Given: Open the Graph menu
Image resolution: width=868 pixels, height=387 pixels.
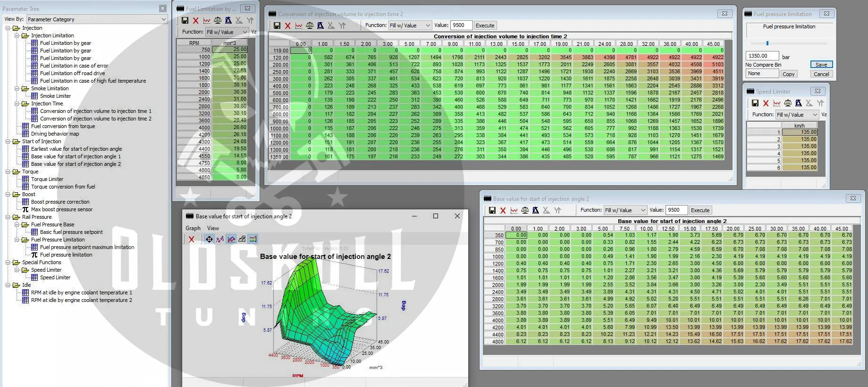Looking at the screenshot, I should 193,228.
